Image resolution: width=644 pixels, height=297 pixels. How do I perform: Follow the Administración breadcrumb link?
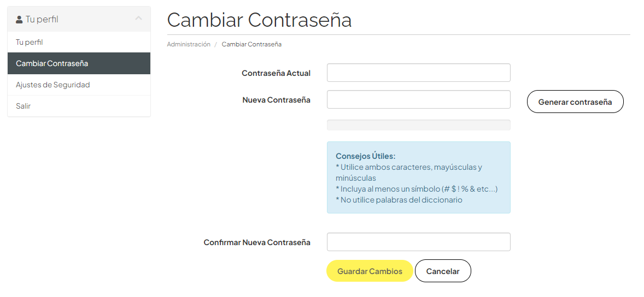click(189, 44)
